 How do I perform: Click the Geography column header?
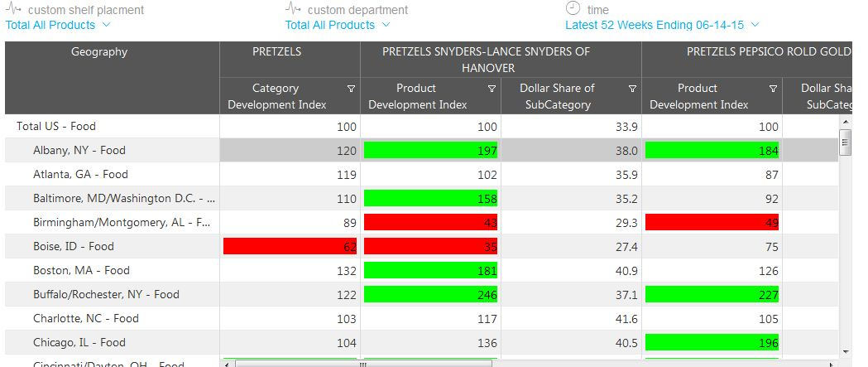(99, 52)
